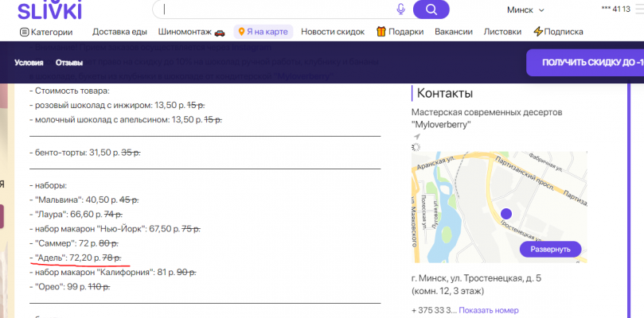This screenshot has width=644, height=318.
Task: Open Подарки with the gift icon
Action: [x=400, y=32]
